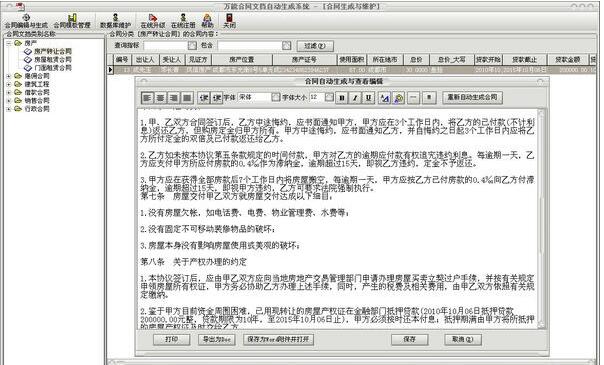Click the contract editor vertical scrollbar

(541, 219)
